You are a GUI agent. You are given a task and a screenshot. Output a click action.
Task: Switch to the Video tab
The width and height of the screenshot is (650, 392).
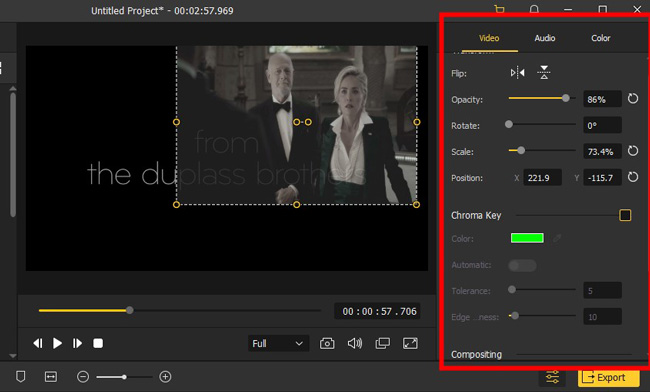pyautogui.click(x=489, y=38)
